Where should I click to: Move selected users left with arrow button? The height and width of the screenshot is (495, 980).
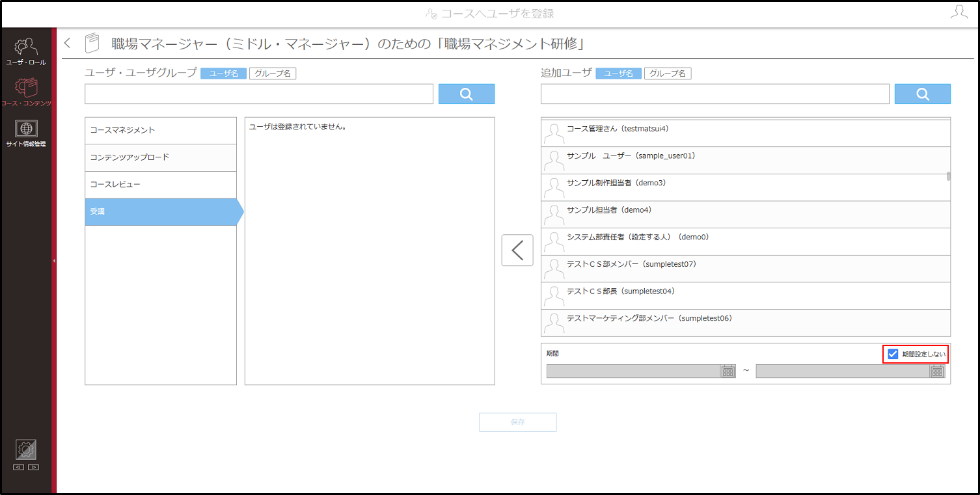(517, 250)
